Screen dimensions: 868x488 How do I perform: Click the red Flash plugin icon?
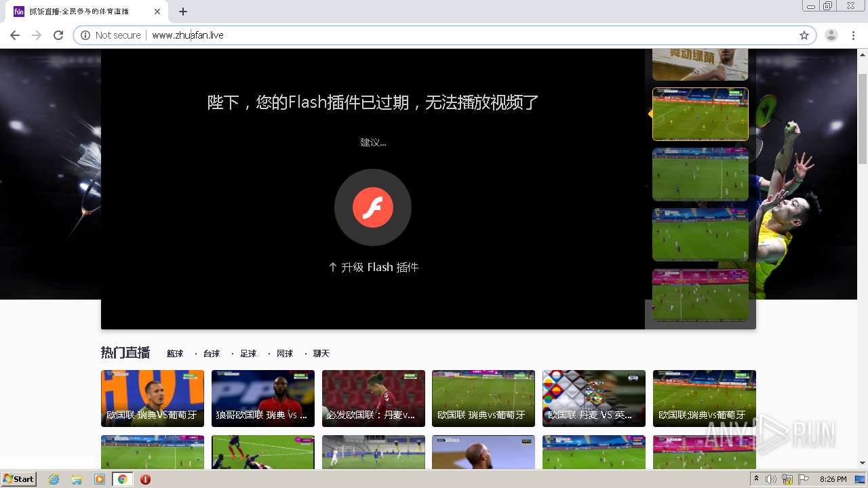373,207
